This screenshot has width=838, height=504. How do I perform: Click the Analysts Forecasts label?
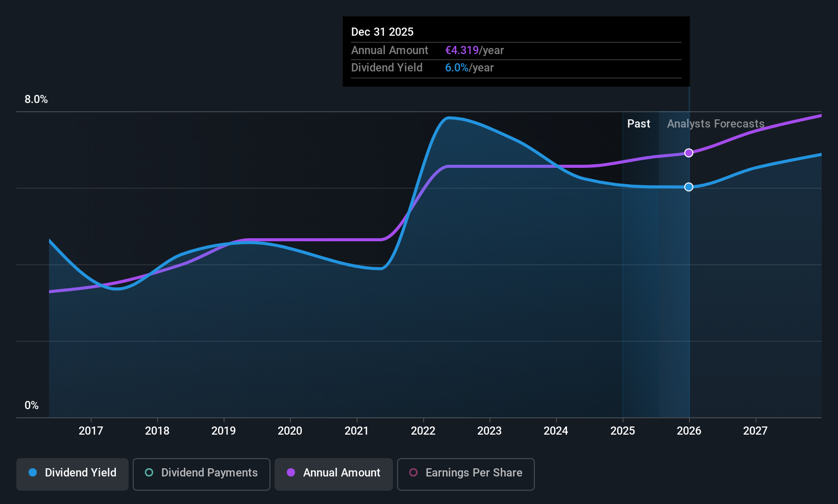coord(716,124)
